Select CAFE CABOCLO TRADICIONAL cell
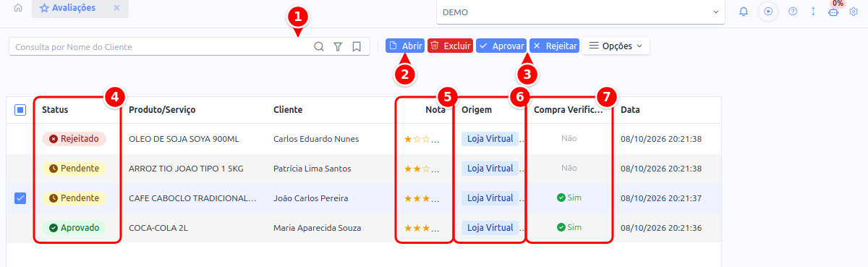This screenshot has height=267, width=868. pyautogui.click(x=192, y=198)
